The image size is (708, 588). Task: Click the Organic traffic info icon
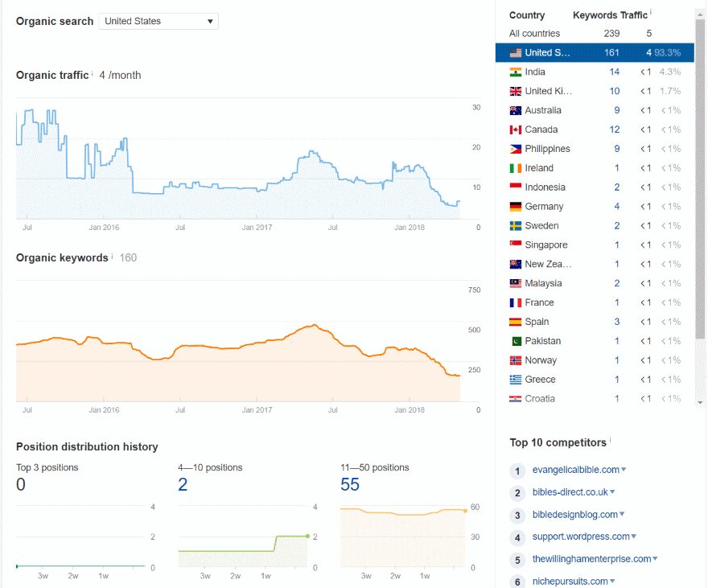click(92, 72)
